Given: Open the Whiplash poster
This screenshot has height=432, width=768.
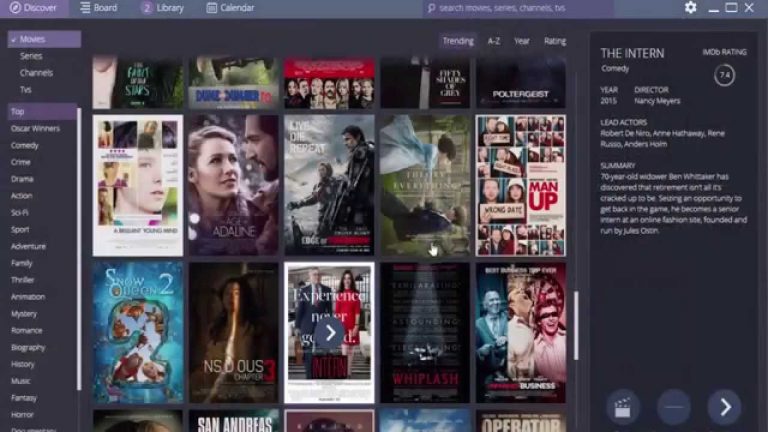Looking at the screenshot, I should tap(425, 333).
